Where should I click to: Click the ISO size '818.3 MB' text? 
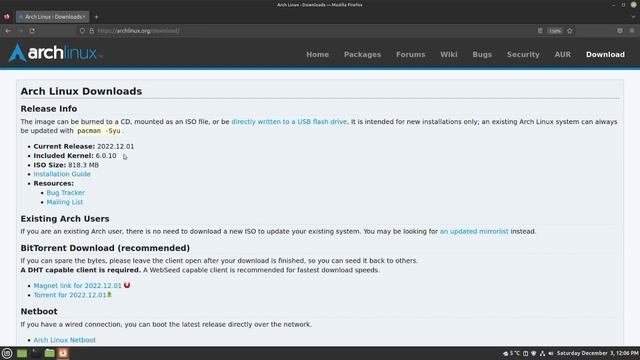tap(83, 165)
